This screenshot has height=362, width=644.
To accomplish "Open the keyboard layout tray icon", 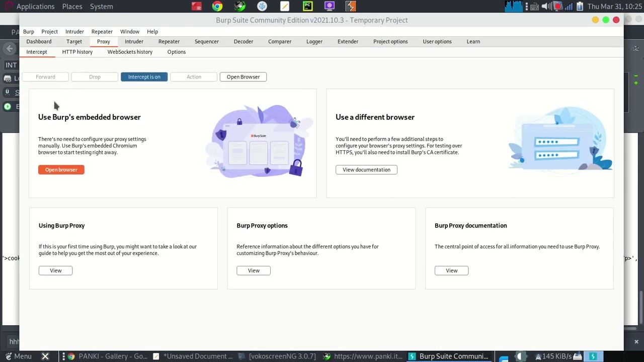I will coord(534,7).
